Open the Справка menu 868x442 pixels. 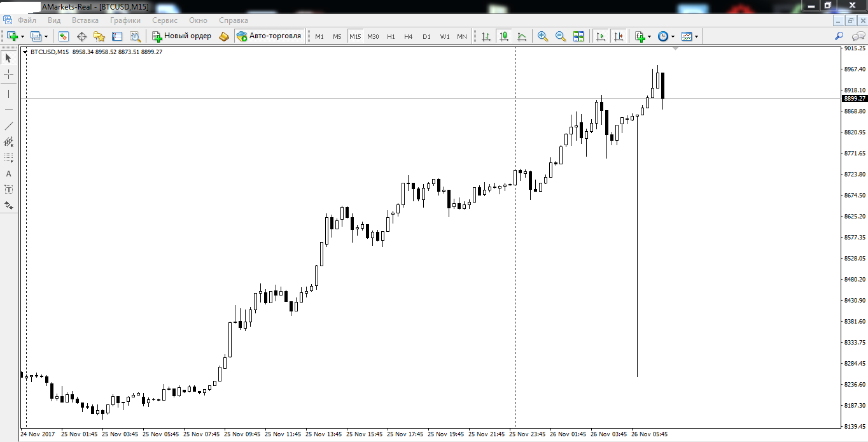click(233, 20)
